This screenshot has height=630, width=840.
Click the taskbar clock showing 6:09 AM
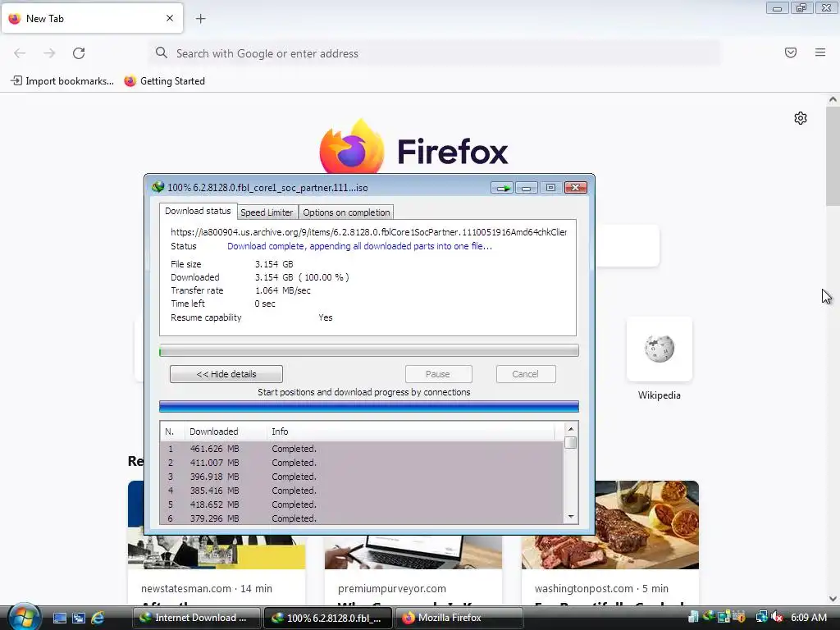click(x=808, y=618)
